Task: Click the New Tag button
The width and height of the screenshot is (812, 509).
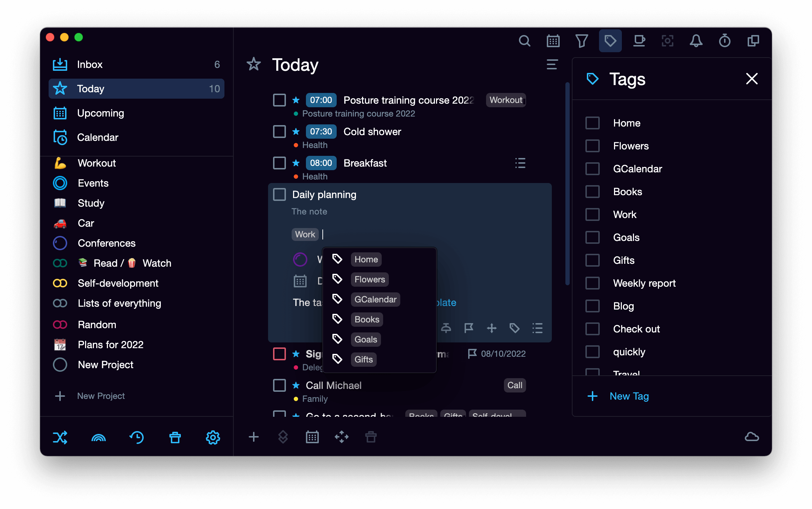Action: (x=618, y=396)
